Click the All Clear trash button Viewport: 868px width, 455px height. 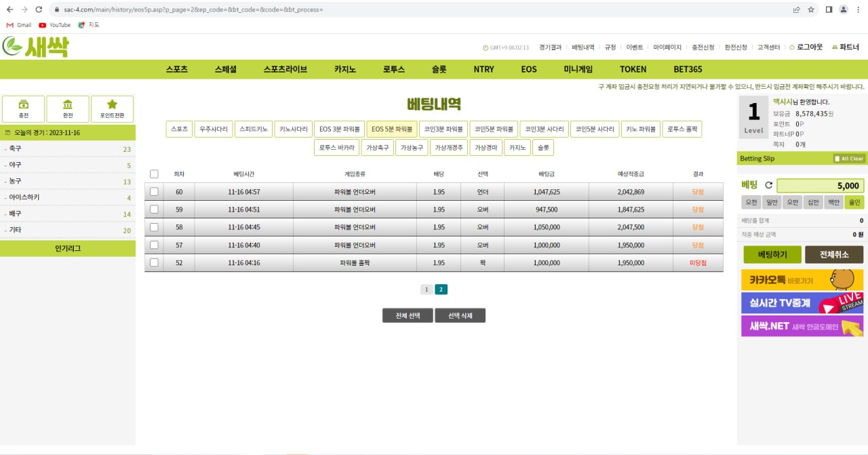click(x=848, y=159)
